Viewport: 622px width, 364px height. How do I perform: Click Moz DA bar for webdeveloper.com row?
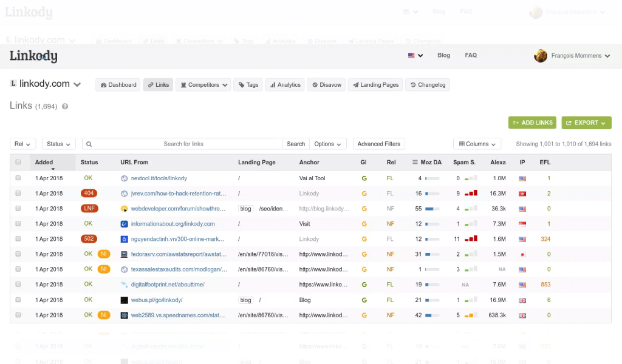pyautogui.click(x=432, y=209)
